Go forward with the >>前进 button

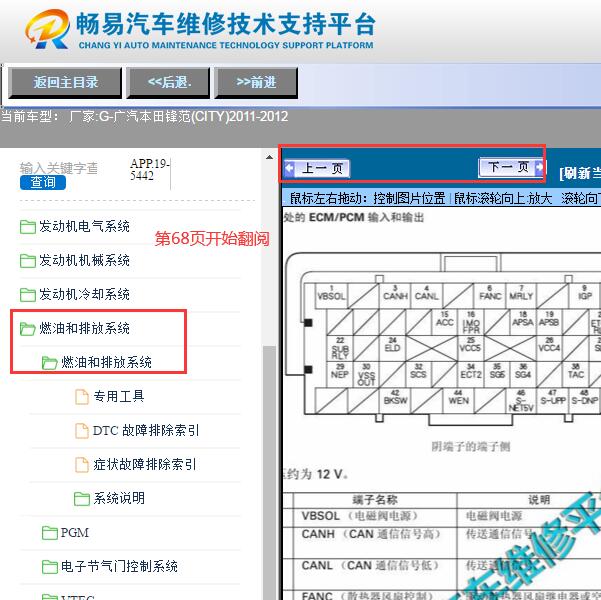point(256,82)
